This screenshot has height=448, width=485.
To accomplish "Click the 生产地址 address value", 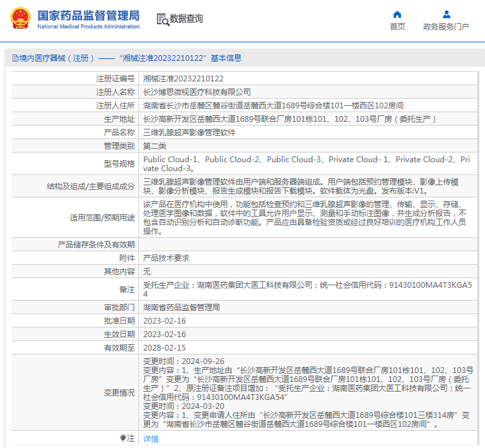I will click(x=290, y=119).
